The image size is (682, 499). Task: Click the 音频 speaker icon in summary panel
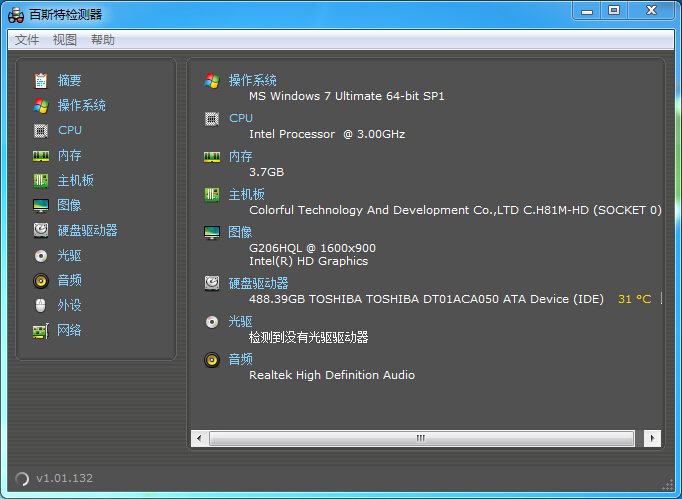(x=212, y=360)
